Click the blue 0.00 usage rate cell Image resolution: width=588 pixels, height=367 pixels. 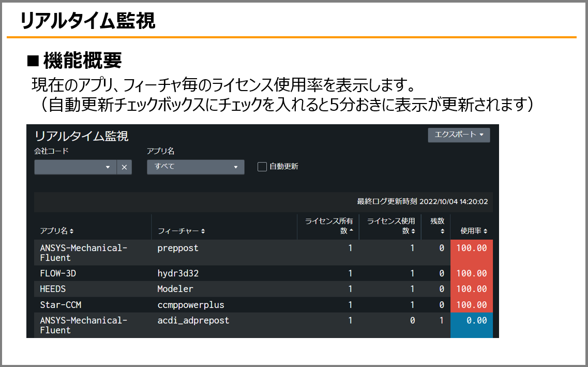pyautogui.click(x=471, y=325)
